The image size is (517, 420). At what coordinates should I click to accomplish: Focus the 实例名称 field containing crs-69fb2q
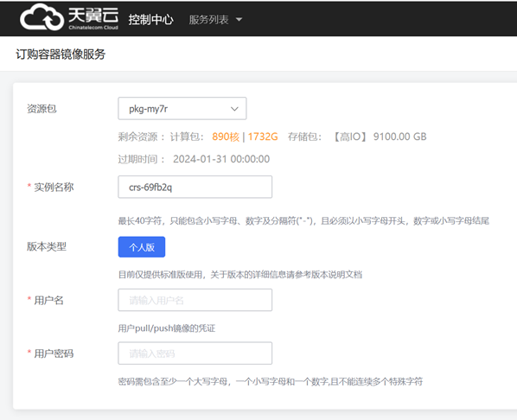(x=195, y=187)
